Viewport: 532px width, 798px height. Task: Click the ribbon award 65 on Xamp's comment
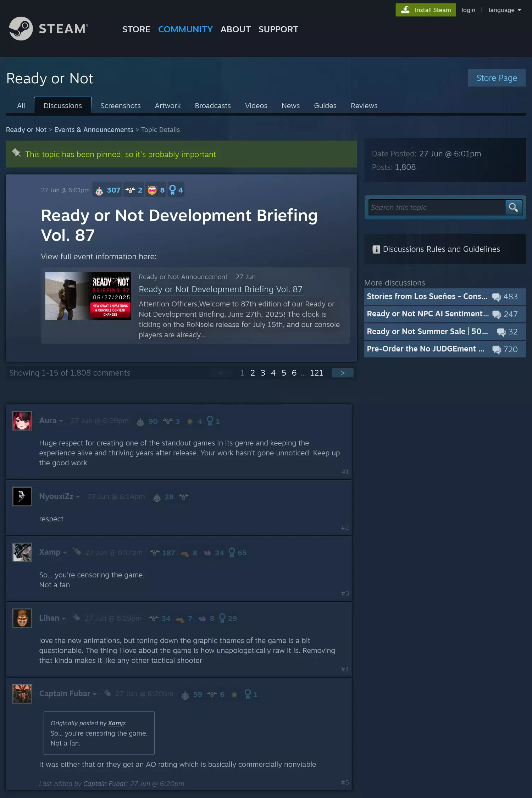click(232, 553)
